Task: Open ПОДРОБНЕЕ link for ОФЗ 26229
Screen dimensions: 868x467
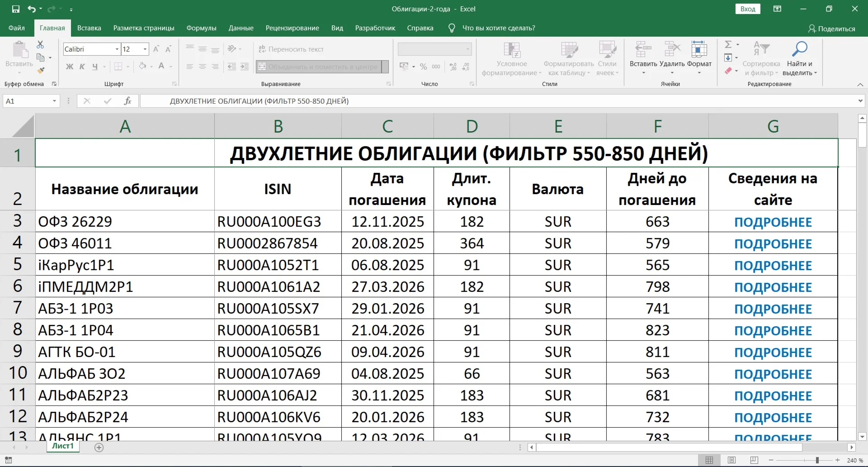Action: coord(773,221)
